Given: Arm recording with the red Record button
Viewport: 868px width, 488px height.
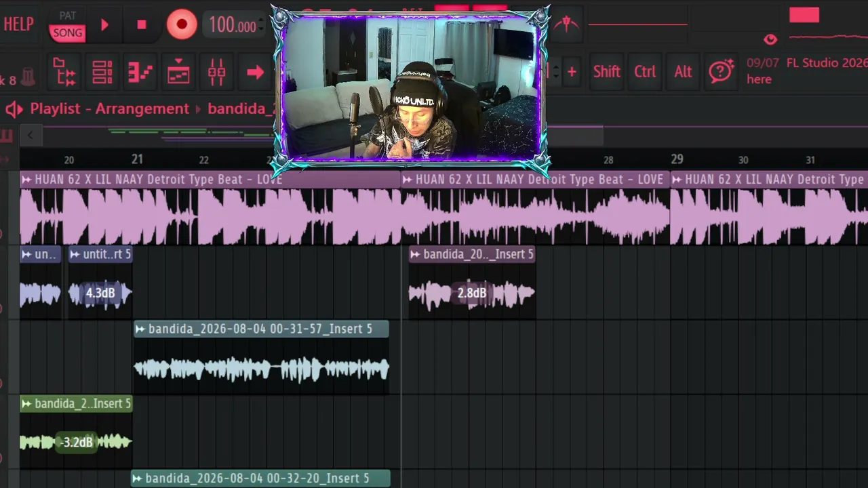Looking at the screenshot, I should [x=182, y=25].
